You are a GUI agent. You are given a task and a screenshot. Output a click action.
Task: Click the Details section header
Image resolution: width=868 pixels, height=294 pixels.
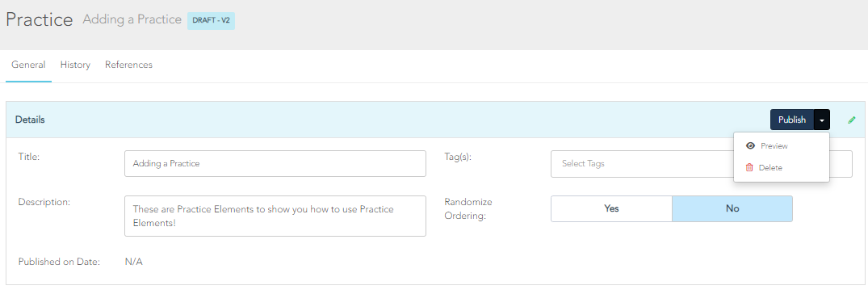[30, 120]
